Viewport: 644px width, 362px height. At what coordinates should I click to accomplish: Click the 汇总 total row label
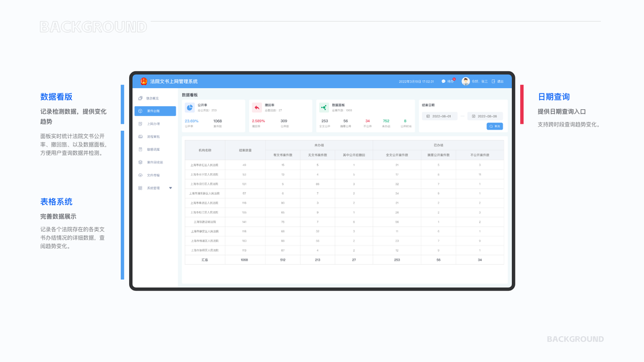click(x=205, y=260)
